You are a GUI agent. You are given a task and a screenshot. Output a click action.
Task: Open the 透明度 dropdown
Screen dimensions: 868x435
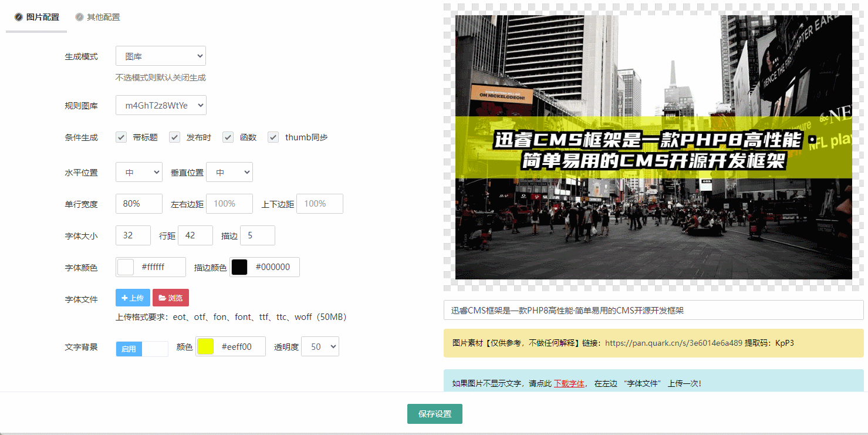[320, 347]
